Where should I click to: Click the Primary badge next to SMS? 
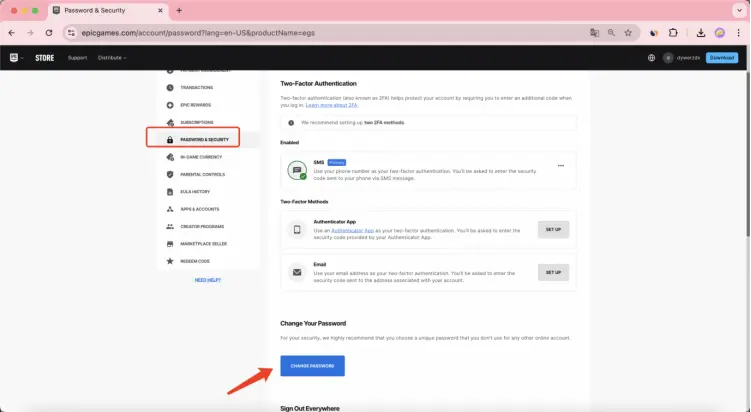click(337, 162)
